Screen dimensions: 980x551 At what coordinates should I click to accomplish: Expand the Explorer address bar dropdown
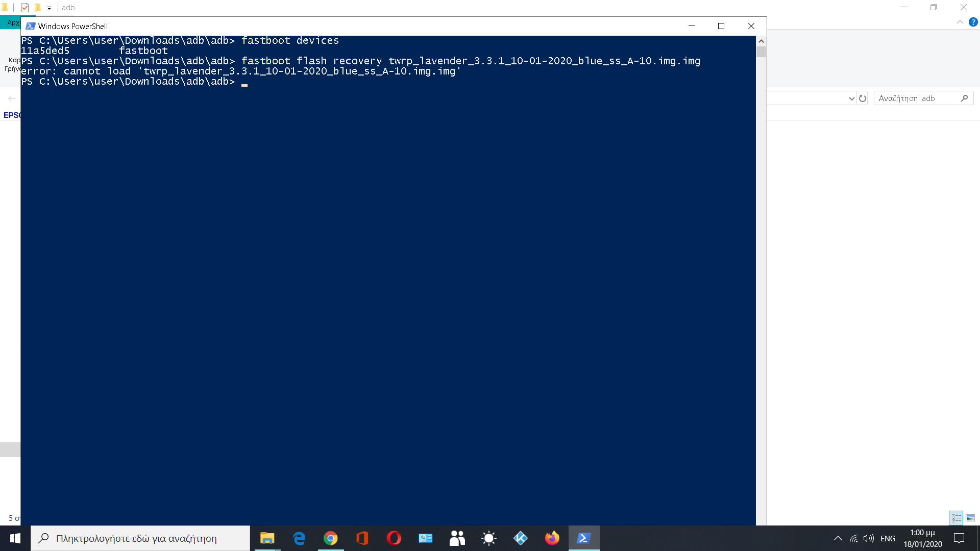point(851,98)
